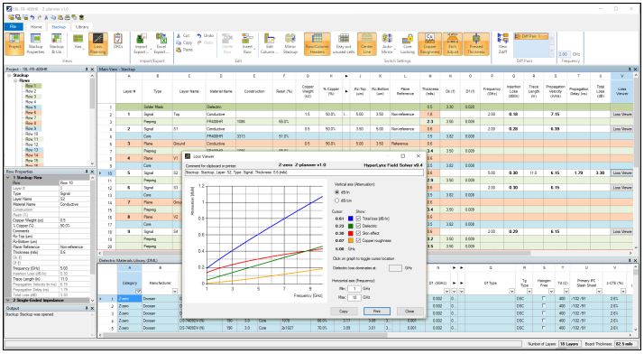Toggle Copper Roughness switch setting
Image resolution: width=644 pixels, height=354 pixels.
point(429,44)
